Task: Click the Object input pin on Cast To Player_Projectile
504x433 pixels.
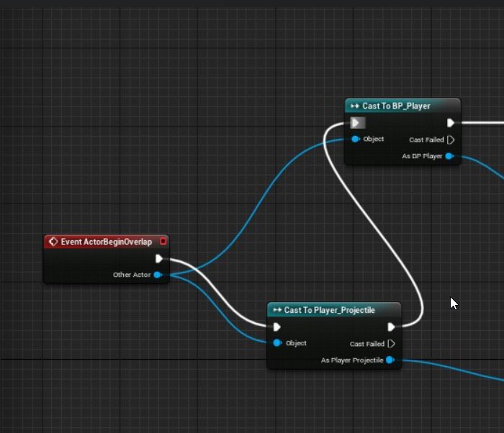Action: (x=277, y=343)
